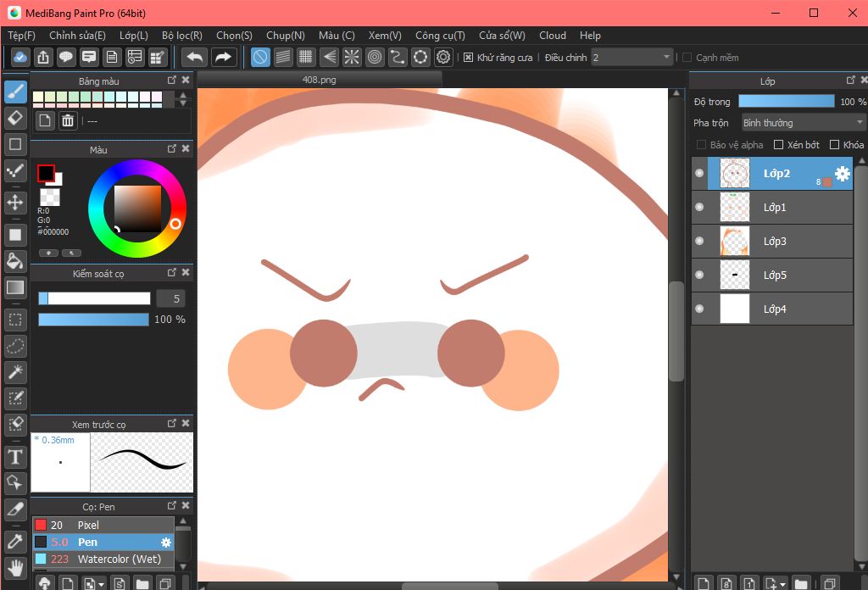Open snap settings gear in the toolbar
Viewport: 868px width, 590px height.
443,57
